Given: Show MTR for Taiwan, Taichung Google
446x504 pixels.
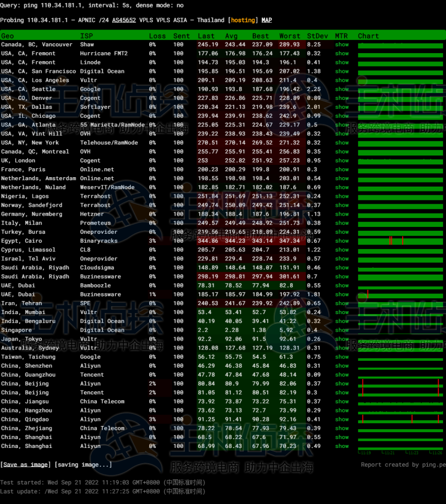Looking at the screenshot, I should (342, 357).
